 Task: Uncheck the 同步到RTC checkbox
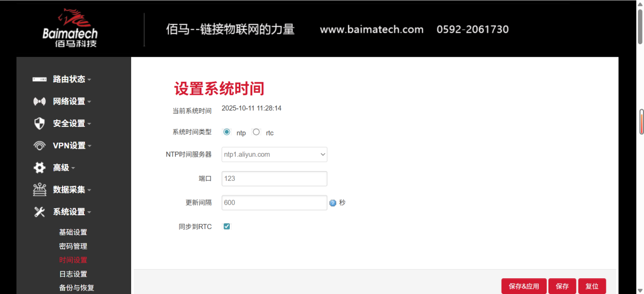pyautogui.click(x=226, y=226)
